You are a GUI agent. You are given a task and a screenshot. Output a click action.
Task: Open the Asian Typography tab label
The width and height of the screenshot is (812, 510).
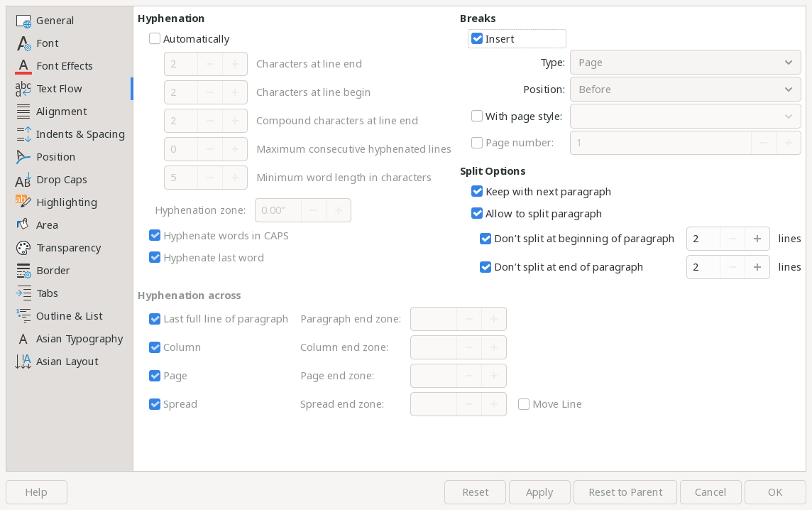[79, 339]
